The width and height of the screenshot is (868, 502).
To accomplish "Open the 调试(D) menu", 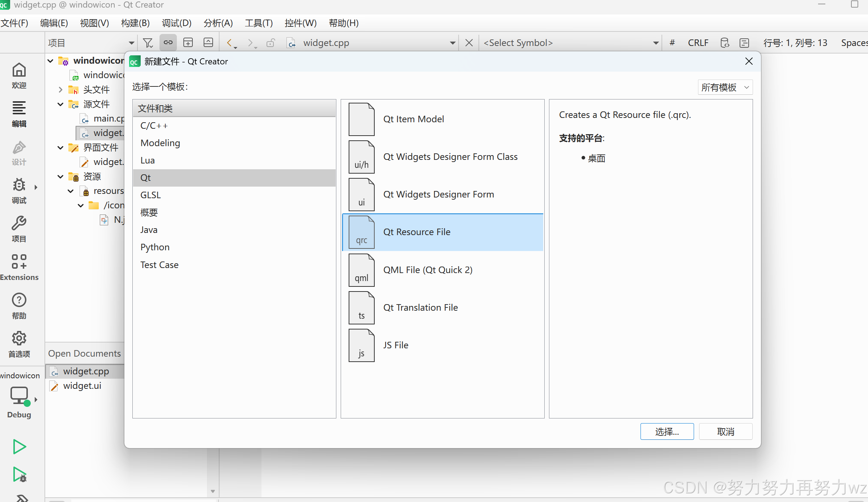I will (177, 23).
